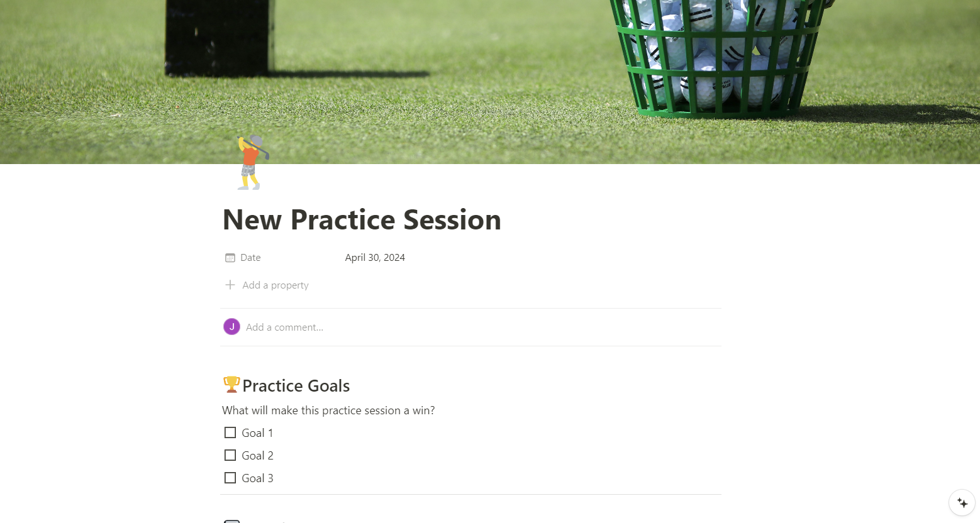Viewport: 980px width, 523px height.
Task: Click the sparkle assistant icon bottom right
Action: [962, 502]
